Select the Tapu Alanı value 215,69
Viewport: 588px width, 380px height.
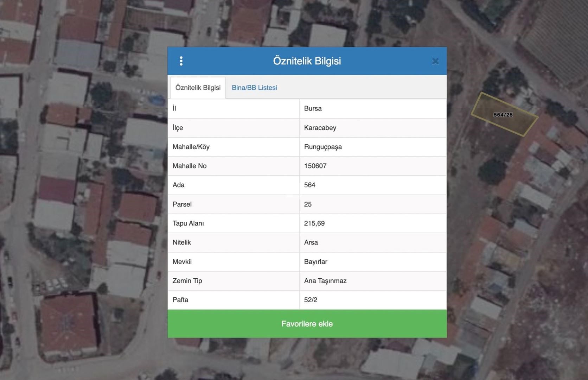coord(314,223)
